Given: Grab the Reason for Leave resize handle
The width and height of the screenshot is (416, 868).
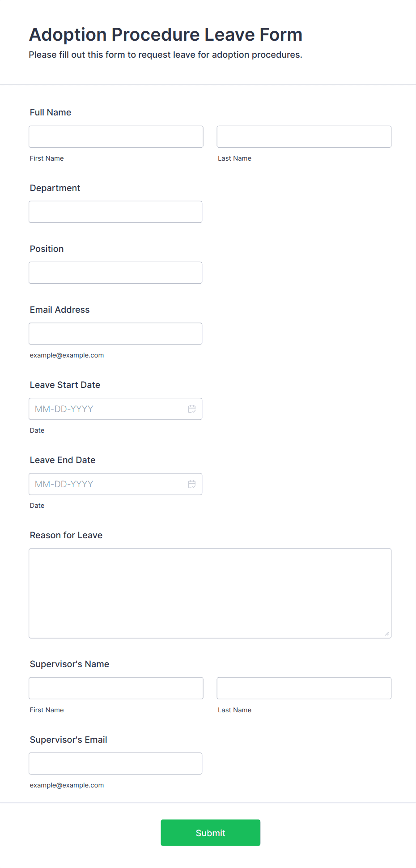Looking at the screenshot, I should click(387, 634).
